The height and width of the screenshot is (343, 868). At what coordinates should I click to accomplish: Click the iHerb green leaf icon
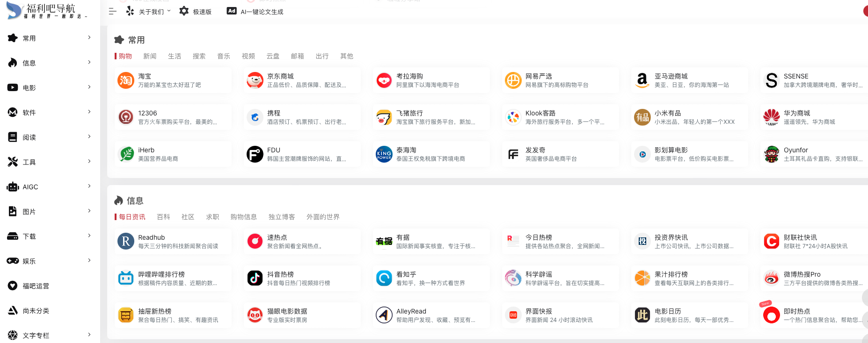126,154
